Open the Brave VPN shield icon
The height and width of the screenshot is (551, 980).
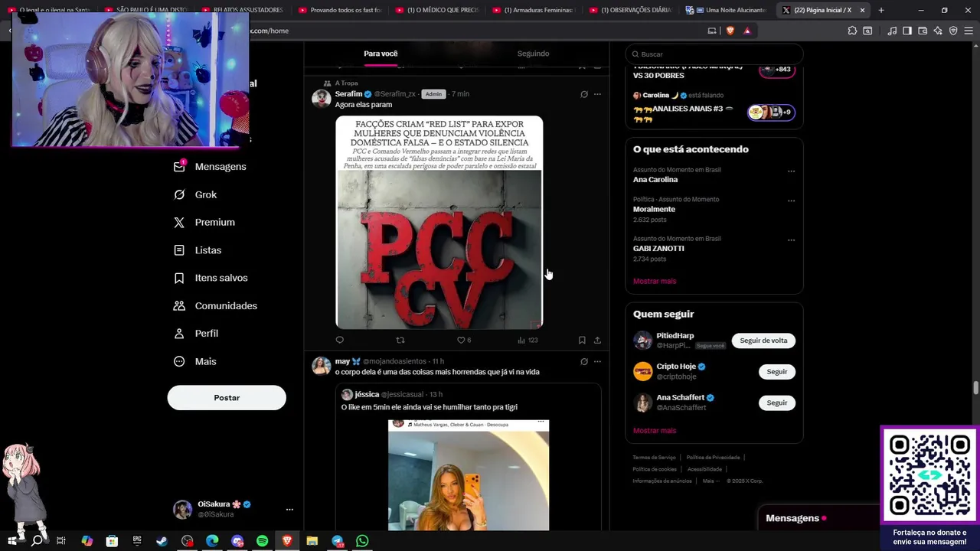pos(953,31)
